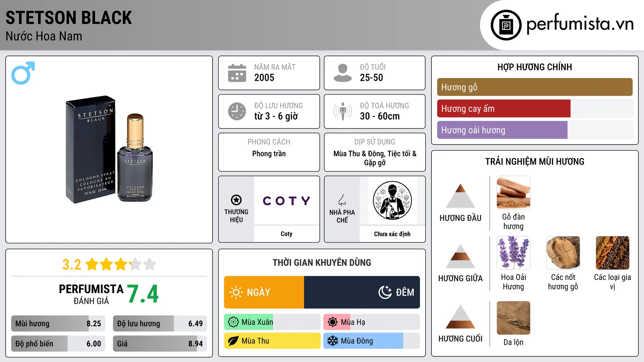Click the perfumer illustration above Chưa xác định
Viewport: 644px width, 362px height.
(392, 200)
